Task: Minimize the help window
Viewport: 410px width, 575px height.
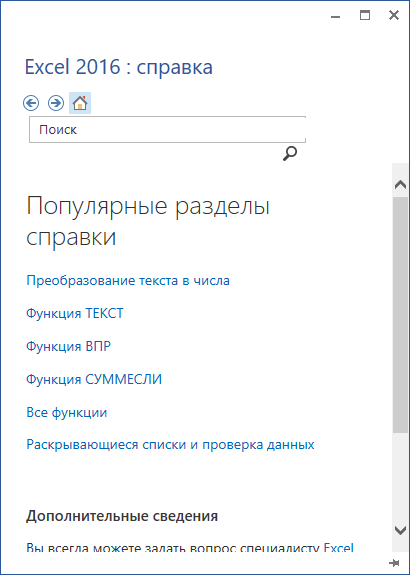Action: [335, 16]
